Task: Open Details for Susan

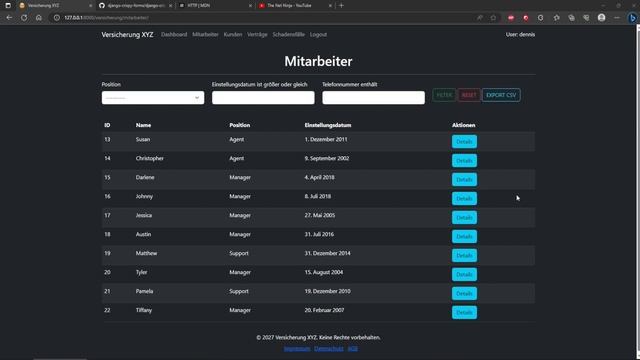Action: tap(464, 142)
